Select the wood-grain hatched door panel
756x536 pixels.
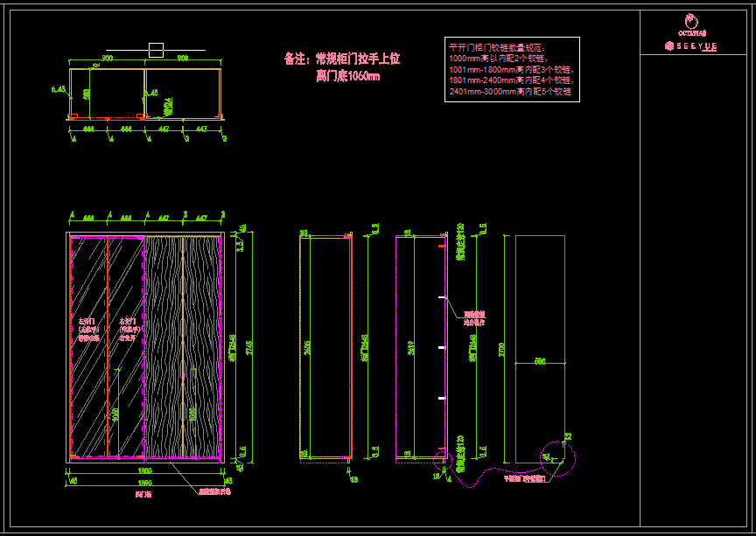(183, 347)
